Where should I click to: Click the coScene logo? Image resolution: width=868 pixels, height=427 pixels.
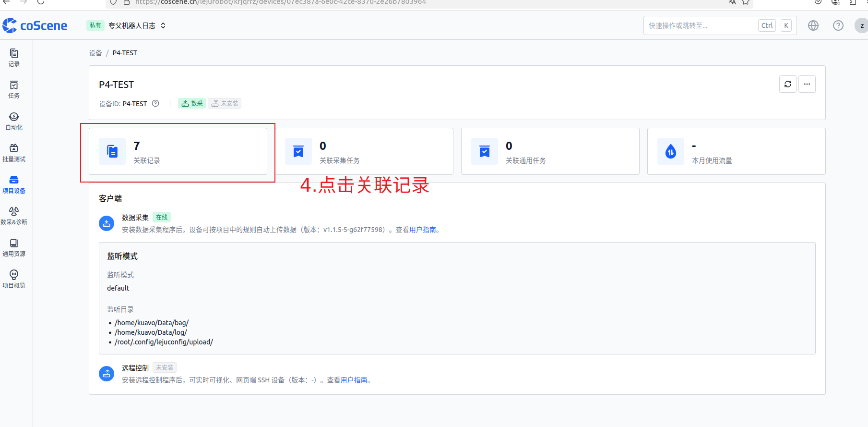pyautogui.click(x=35, y=25)
